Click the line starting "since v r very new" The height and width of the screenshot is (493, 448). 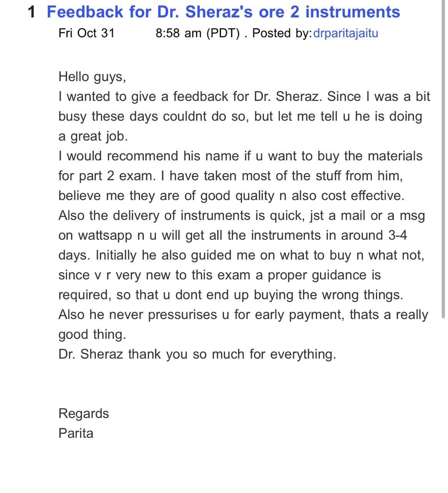[x=219, y=275]
